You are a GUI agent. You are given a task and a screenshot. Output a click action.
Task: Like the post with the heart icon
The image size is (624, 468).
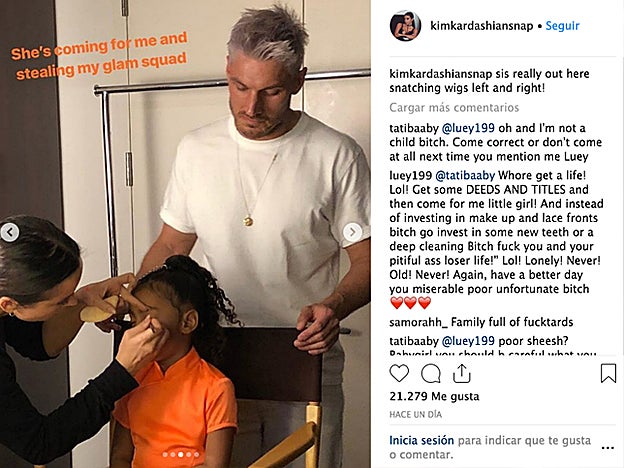399,374
